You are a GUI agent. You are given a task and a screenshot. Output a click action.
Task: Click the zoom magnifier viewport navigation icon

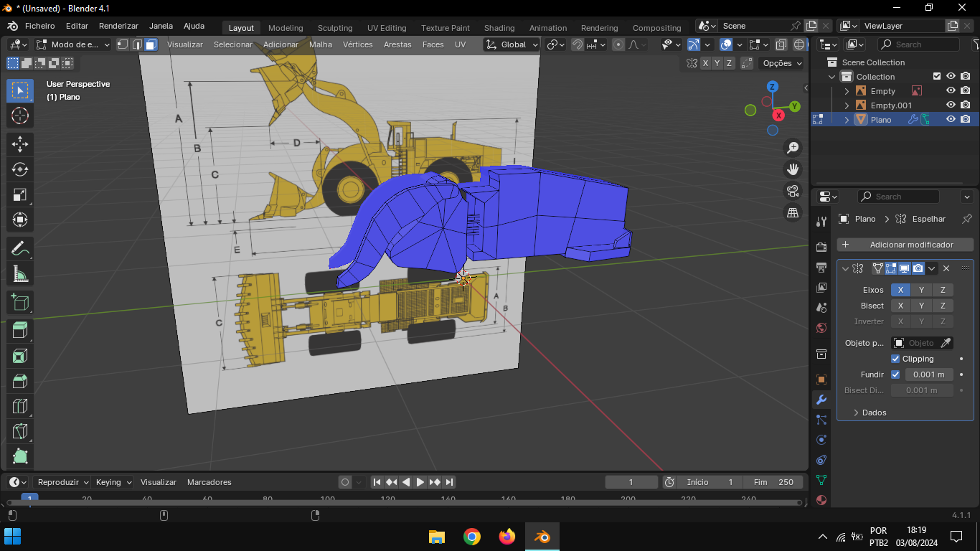pos(793,148)
